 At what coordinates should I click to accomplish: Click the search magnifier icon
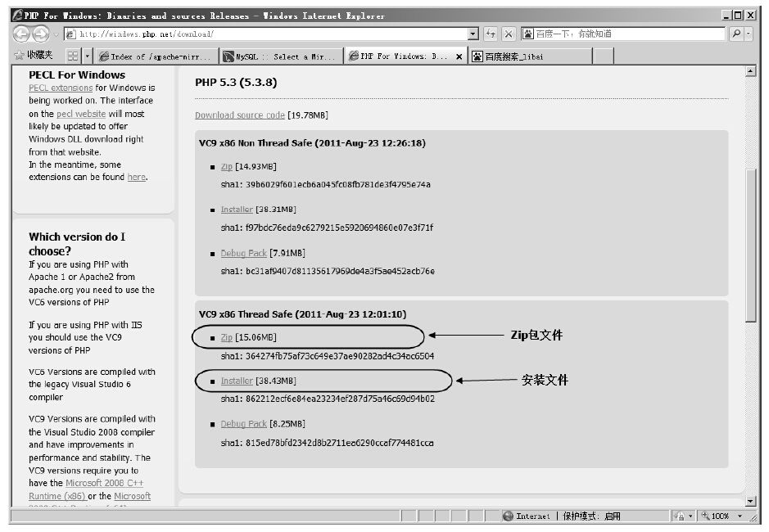click(x=736, y=34)
